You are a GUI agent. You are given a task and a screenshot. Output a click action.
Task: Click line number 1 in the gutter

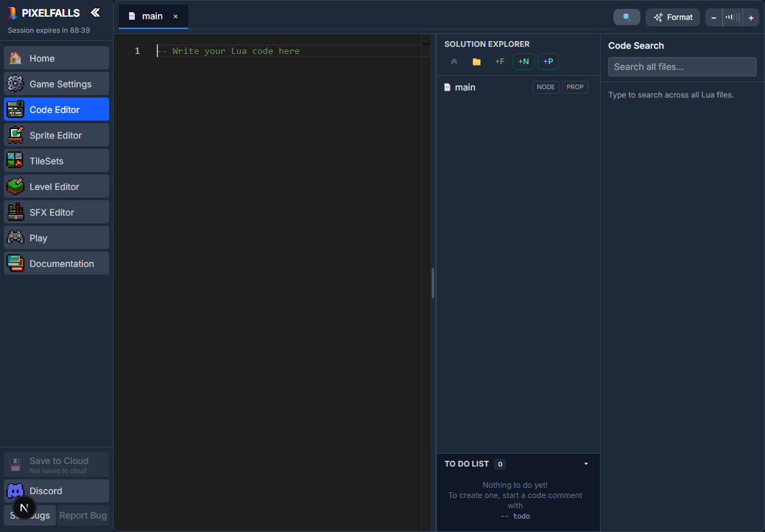[x=137, y=51]
